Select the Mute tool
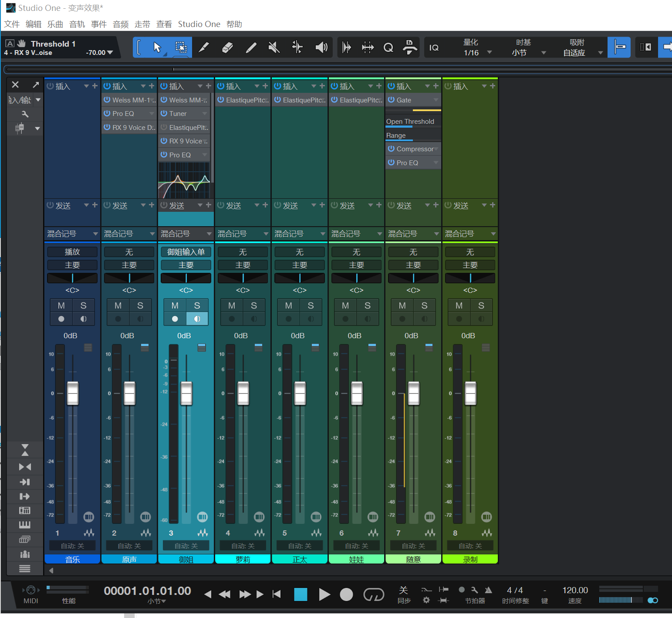Screen dimensions: 672x618 [274, 47]
